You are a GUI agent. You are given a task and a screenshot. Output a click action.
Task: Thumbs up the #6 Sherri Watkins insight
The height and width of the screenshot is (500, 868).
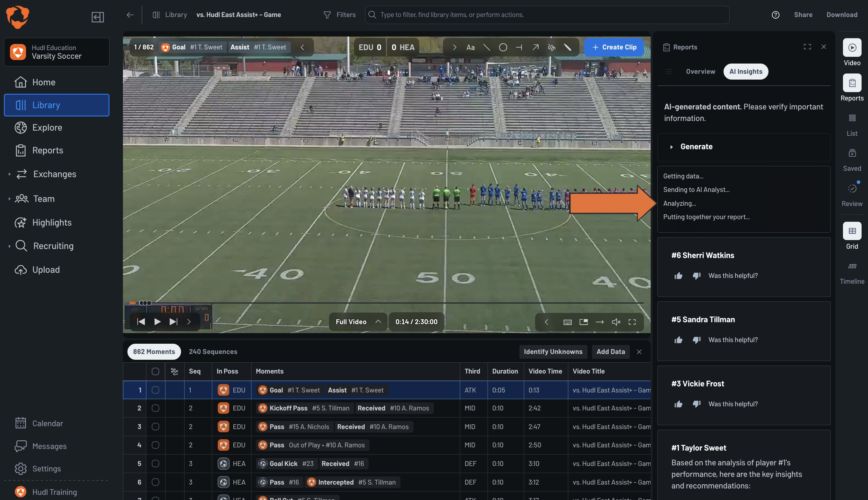[678, 276]
